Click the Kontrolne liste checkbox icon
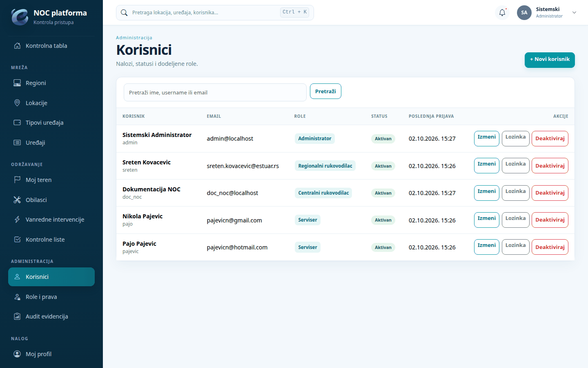The width and height of the screenshot is (588, 368). coord(17,240)
